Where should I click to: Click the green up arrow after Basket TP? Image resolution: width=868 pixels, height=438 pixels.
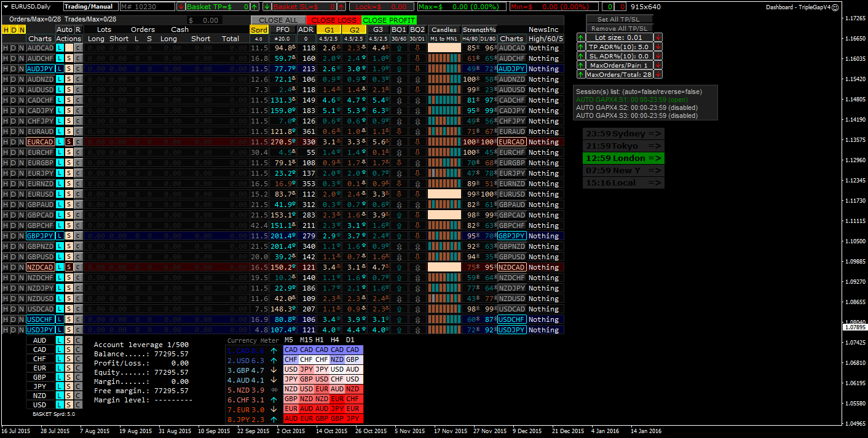(x=254, y=7)
